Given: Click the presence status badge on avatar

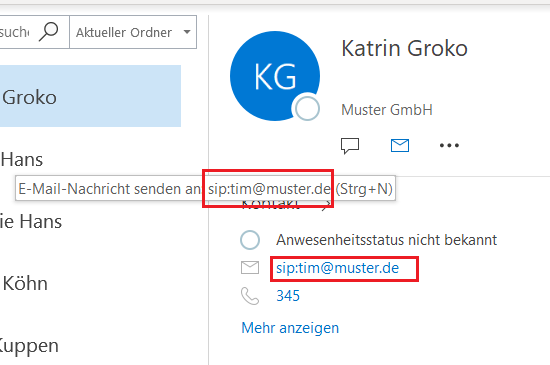Looking at the screenshot, I should 307,108.
